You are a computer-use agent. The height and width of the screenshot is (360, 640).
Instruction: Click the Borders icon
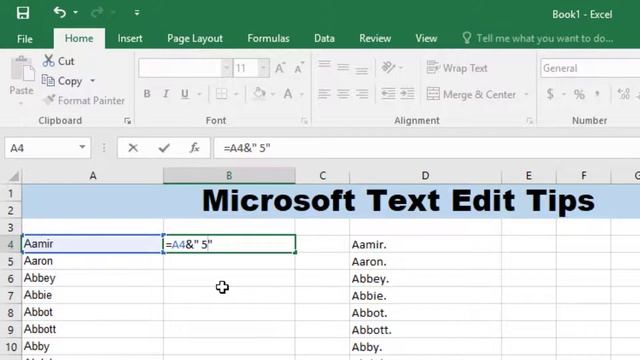point(221,94)
